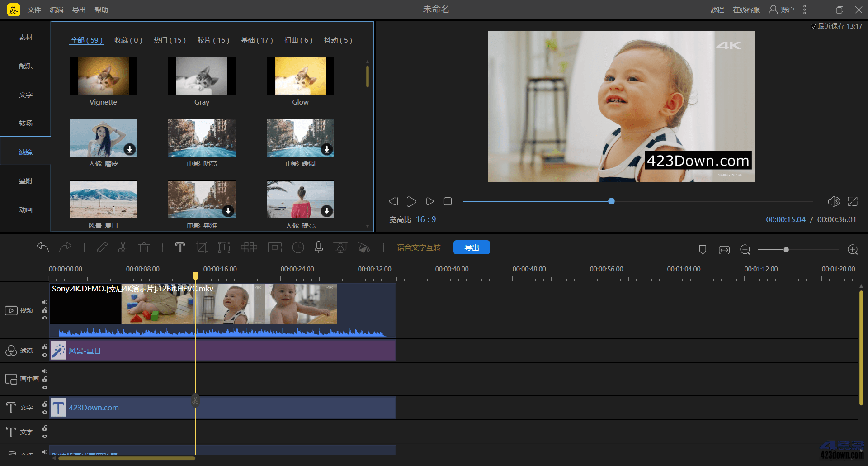Click the microphone voiceover icon

pos(319,247)
